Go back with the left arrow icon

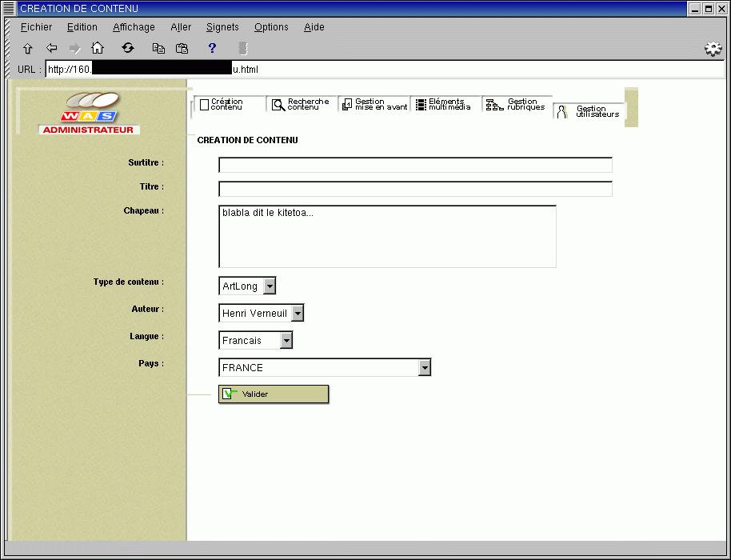pos(52,49)
